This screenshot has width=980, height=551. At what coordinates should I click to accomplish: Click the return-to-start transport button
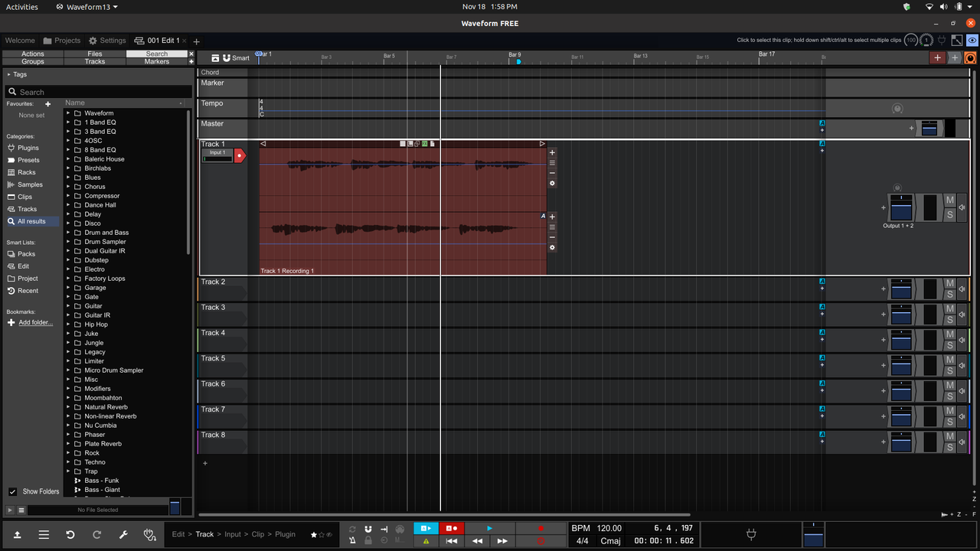pos(452,540)
